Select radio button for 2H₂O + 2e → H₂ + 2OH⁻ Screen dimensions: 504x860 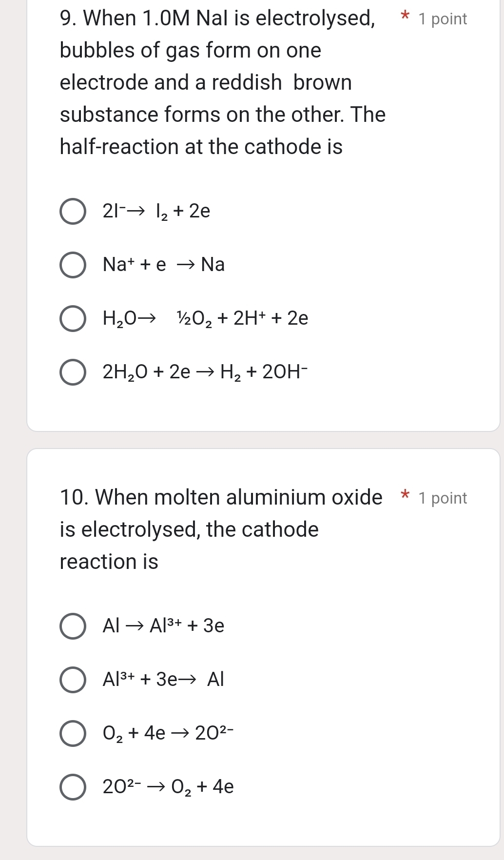coord(73,372)
